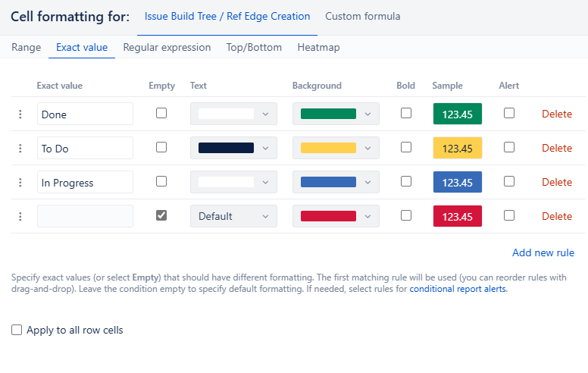Switch to the Heatmap tab

pyautogui.click(x=318, y=47)
